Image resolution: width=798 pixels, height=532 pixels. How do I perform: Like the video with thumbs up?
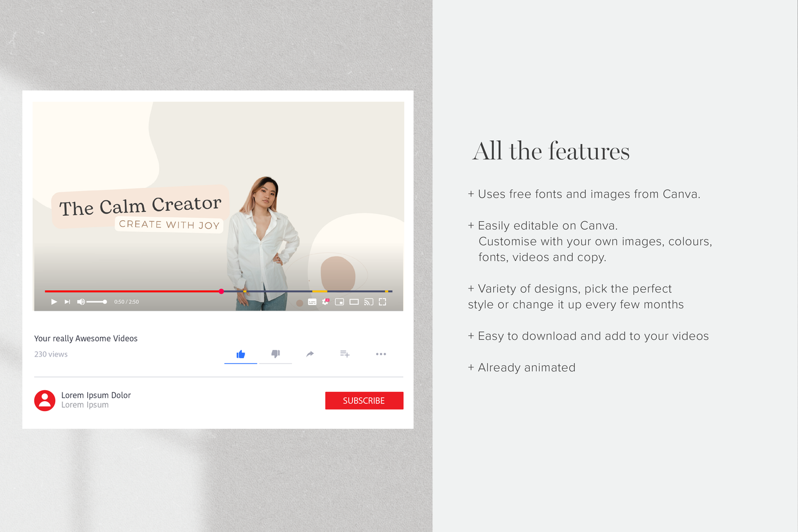[241, 354]
